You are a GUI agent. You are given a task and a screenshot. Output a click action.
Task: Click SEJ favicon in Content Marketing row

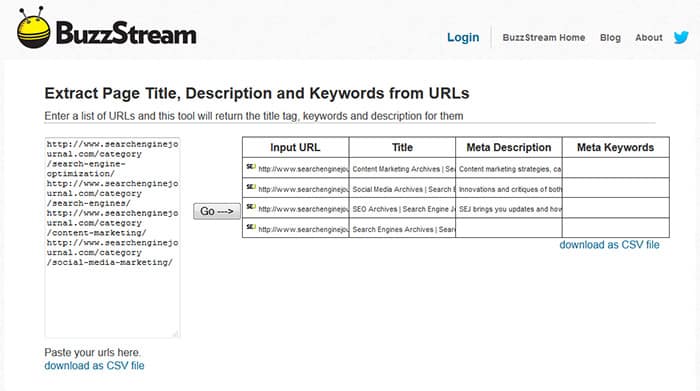251,167
